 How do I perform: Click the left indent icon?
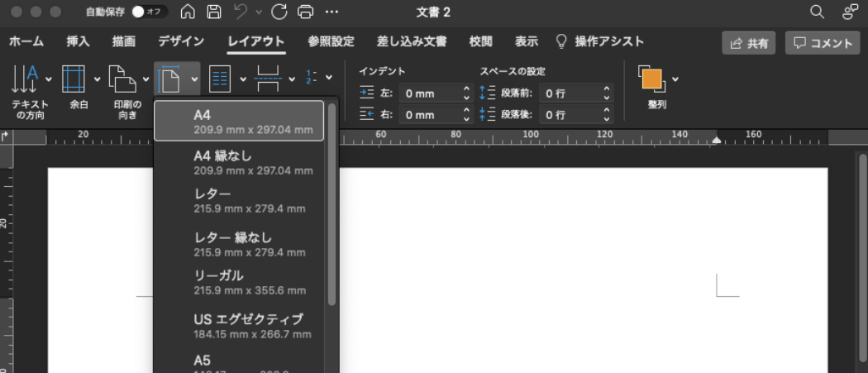tap(367, 93)
